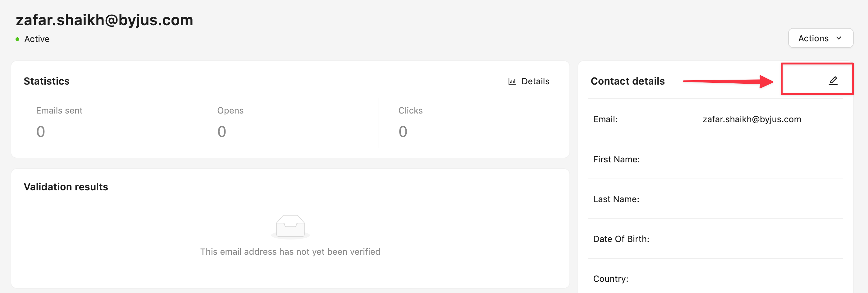868x293 pixels.
Task: Click the empty inbox tray icon
Action: (290, 226)
